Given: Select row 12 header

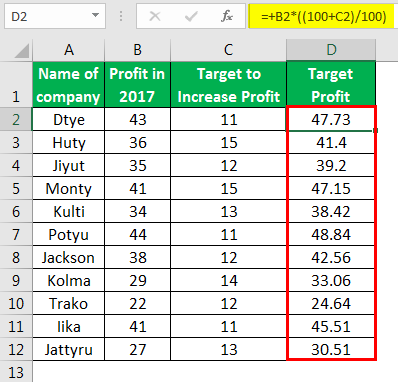Looking at the screenshot, I should coord(16,349).
